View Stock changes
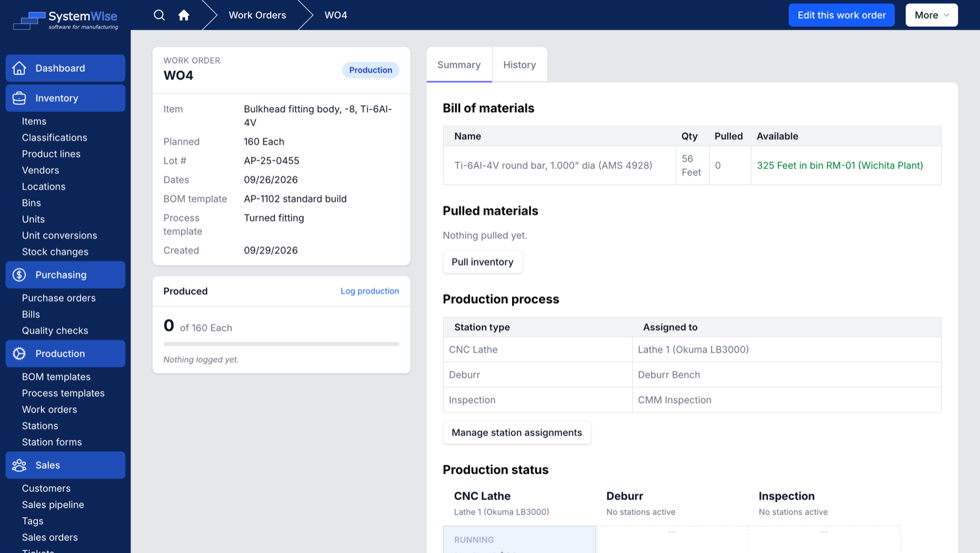 click(55, 252)
